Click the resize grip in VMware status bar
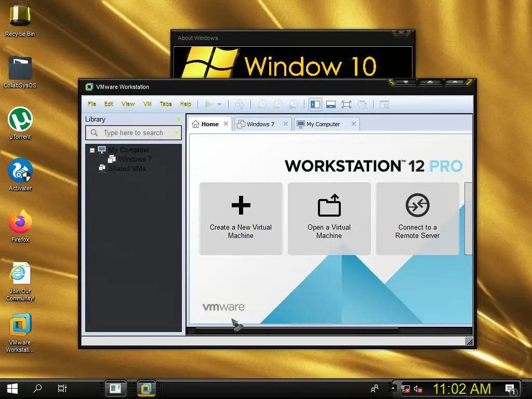Screen dimensions: 532x399 (469, 341)
